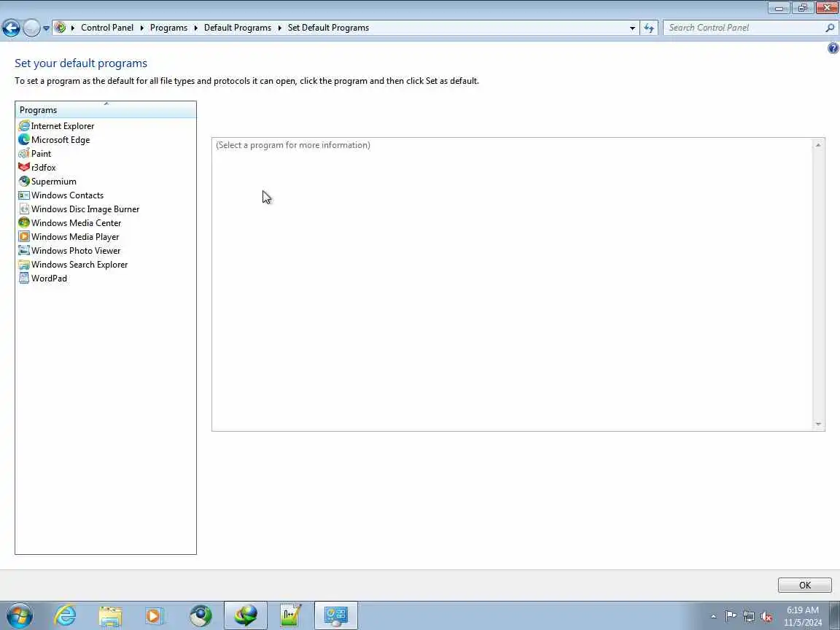Image resolution: width=840 pixels, height=630 pixels.
Task: Select the "r3dfox" text row
Action: pyautogui.click(x=44, y=168)
